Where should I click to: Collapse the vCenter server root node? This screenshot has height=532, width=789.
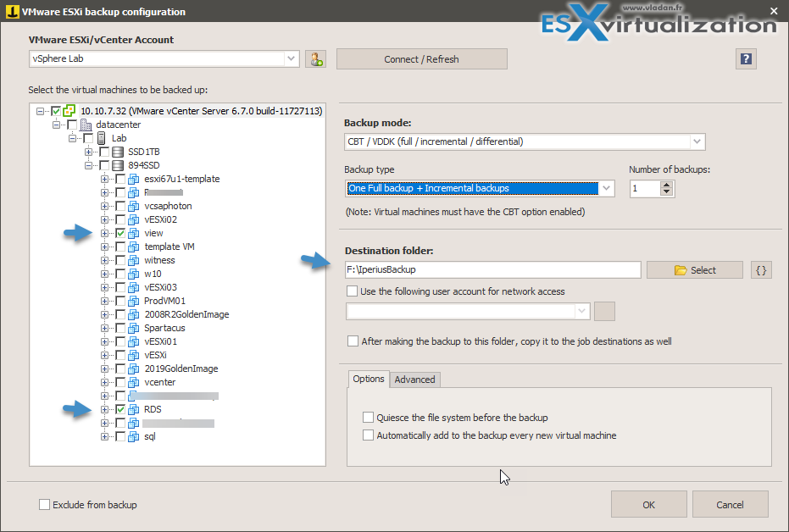pyautogui.click(x=40, y=111)
